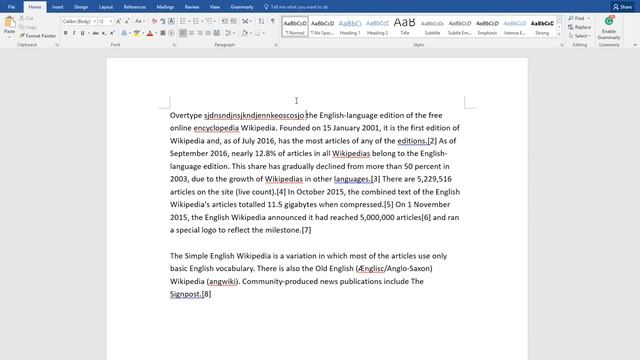Toggle Italic formatting
The width and height of the screenshot is (640, 360).
(x=74, y=33)
